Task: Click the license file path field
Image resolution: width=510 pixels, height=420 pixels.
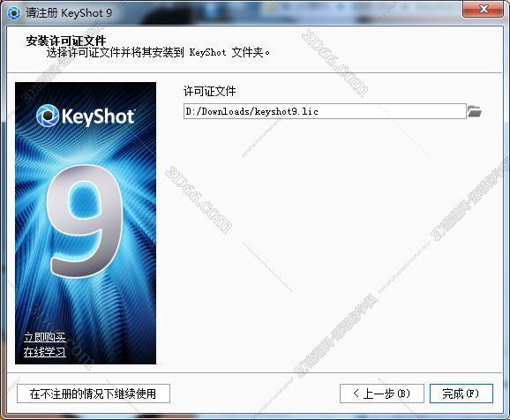Action: 325,111
